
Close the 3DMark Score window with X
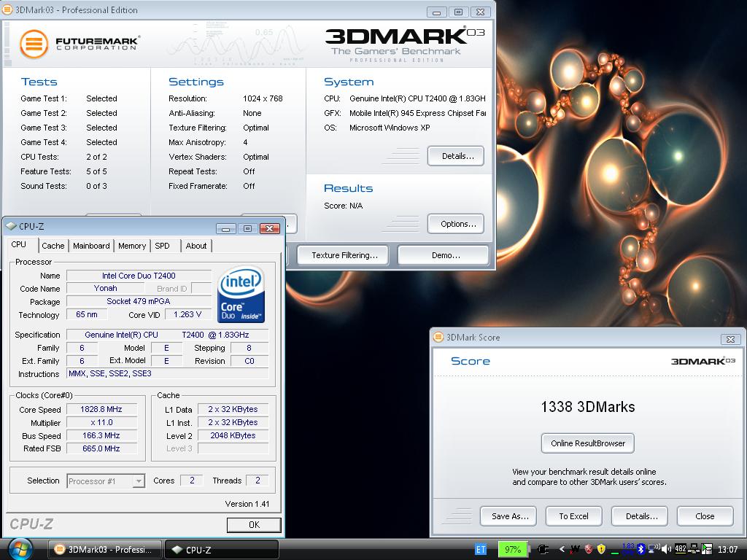pos(730,339)
